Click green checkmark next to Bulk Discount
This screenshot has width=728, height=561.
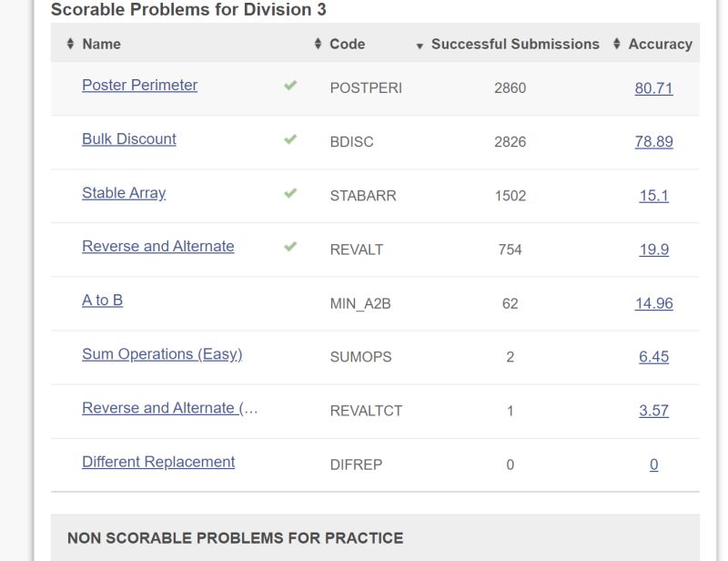290,139
